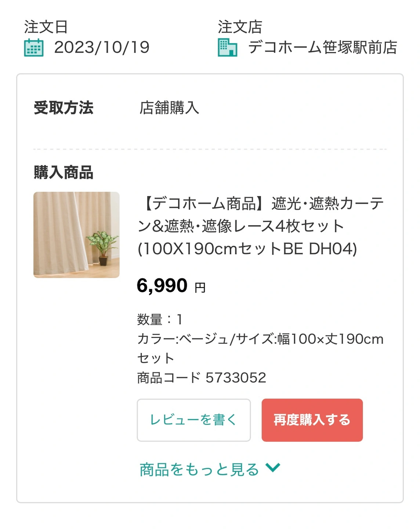Click the 受取方法 label
This screenshot has height=529, width=420.
point(64,108)
